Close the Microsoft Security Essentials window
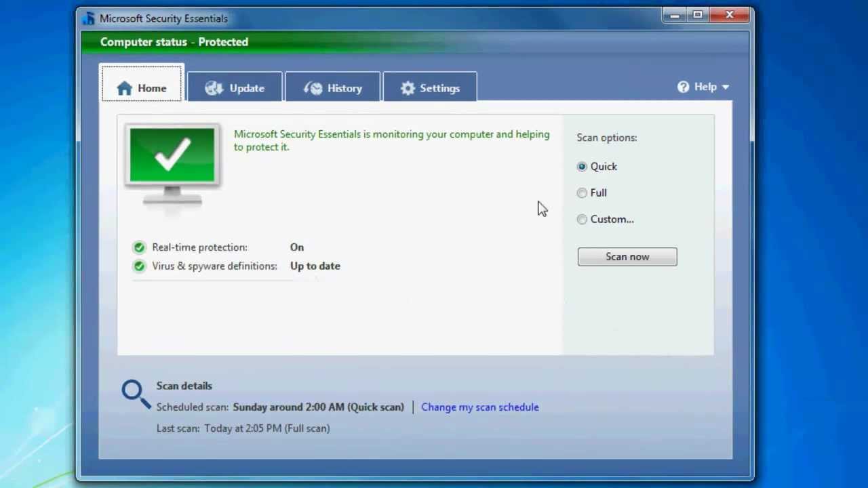868x488 pixels. pos(730,14)
